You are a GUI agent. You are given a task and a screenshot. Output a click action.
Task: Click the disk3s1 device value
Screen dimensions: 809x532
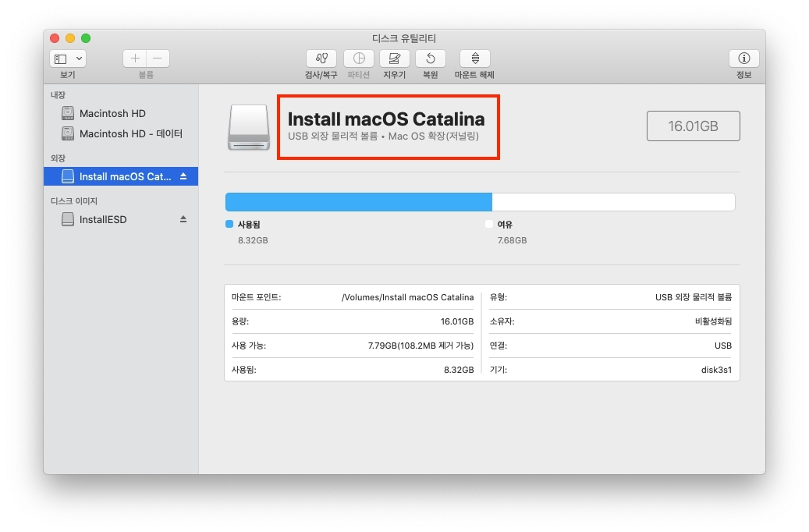pyautogui.click(x=716, y=370)
